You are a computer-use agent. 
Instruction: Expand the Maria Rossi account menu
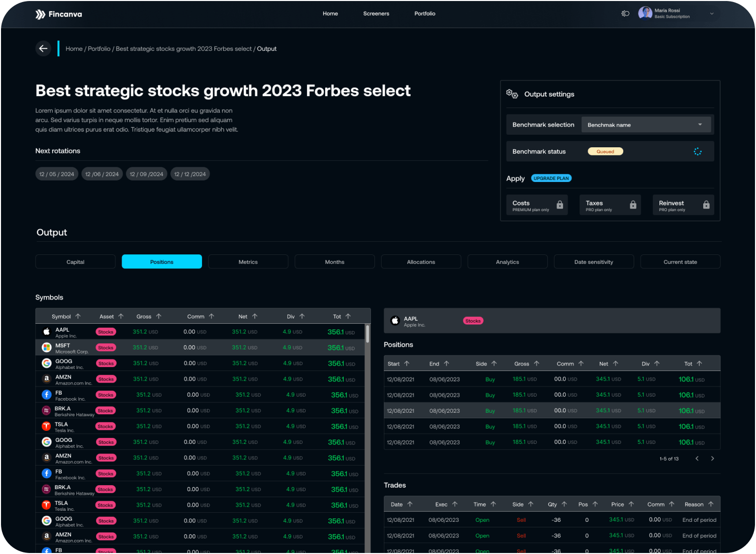coord(711,14)
